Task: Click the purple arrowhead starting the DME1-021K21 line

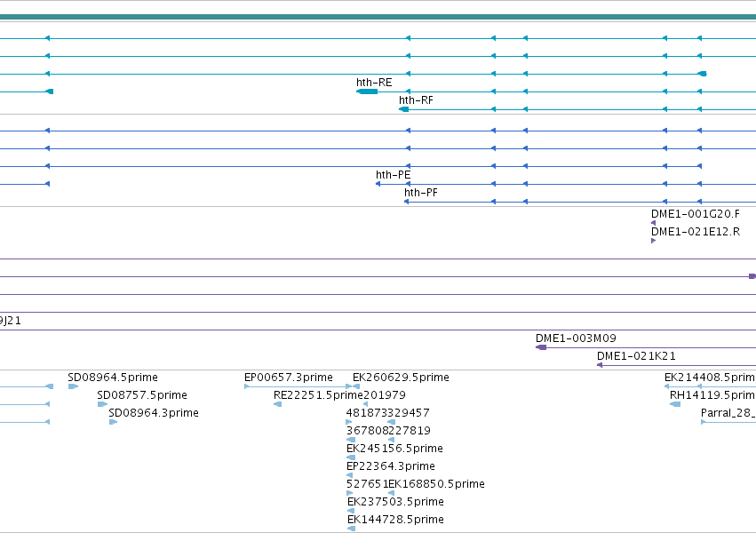Action: [x=600, y=365]
